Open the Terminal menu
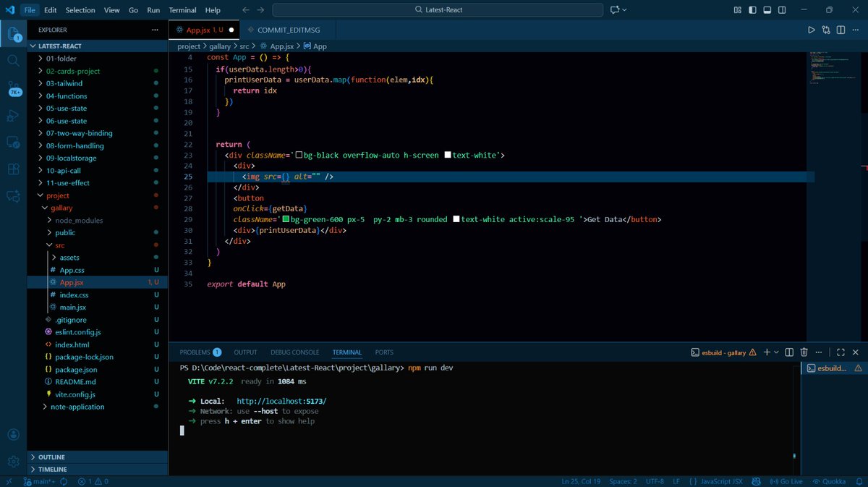868x487 pixels. 182,10
